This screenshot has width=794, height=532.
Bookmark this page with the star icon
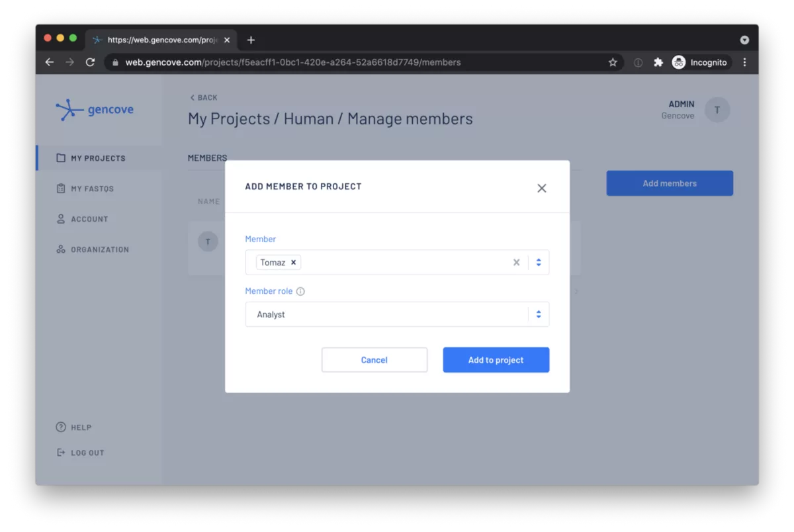[x=613, y=62]
